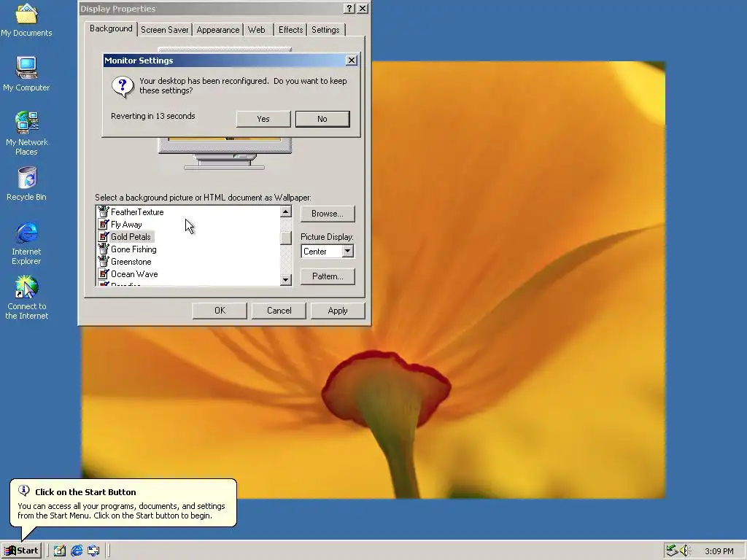
Task: Click the Show Desktop quick launch icon
Action: click(60, 551)
